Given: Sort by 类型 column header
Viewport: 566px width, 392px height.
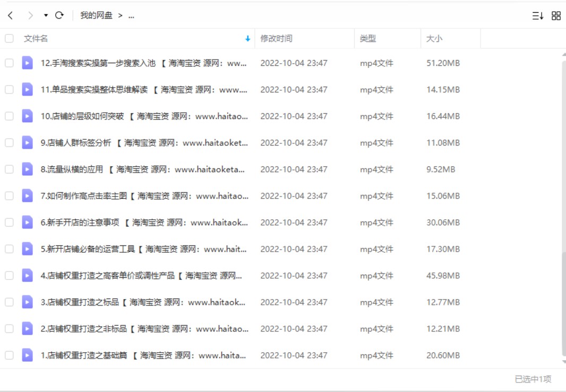Looking at the screenshot, I should click(x=368, y=38).
